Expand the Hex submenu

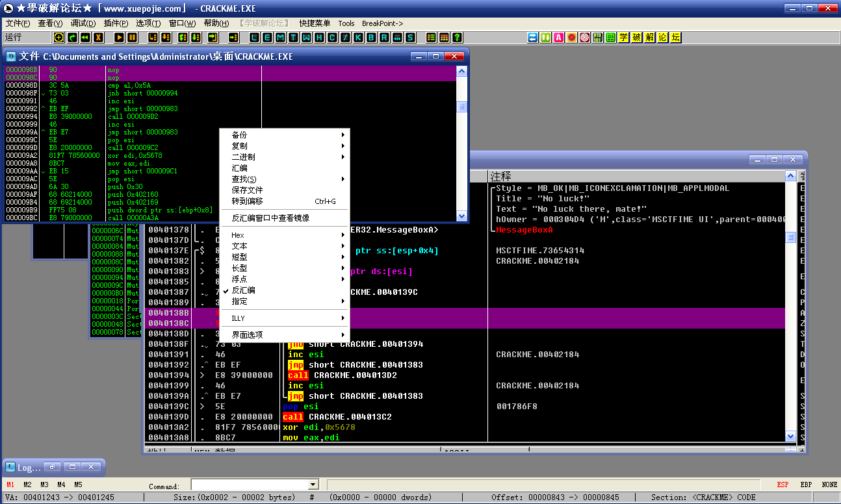pos(285,235)
